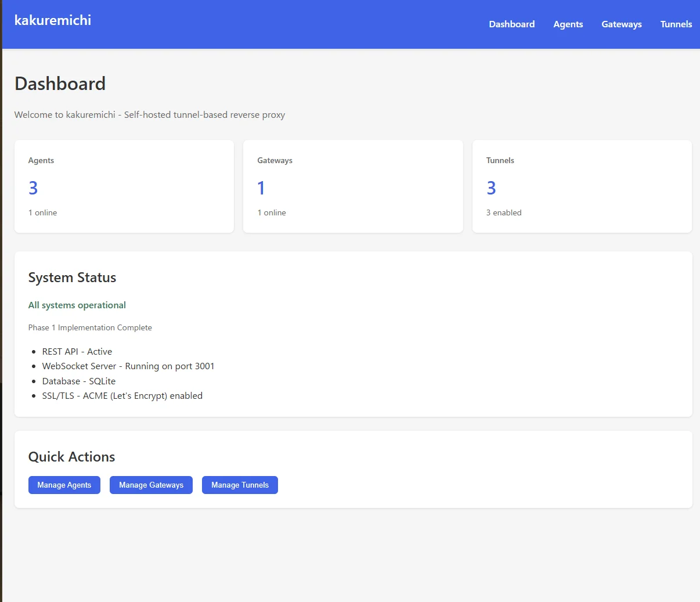Select the '3 enabled' text in Tunnels card
The height and width of the screenshot is (602, 700).
point(504,213)
